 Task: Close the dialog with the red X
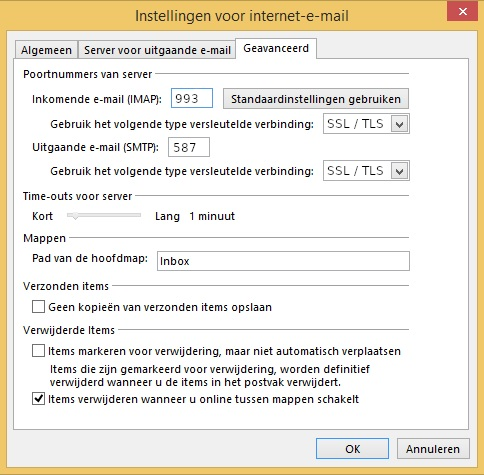coord(463,12)
